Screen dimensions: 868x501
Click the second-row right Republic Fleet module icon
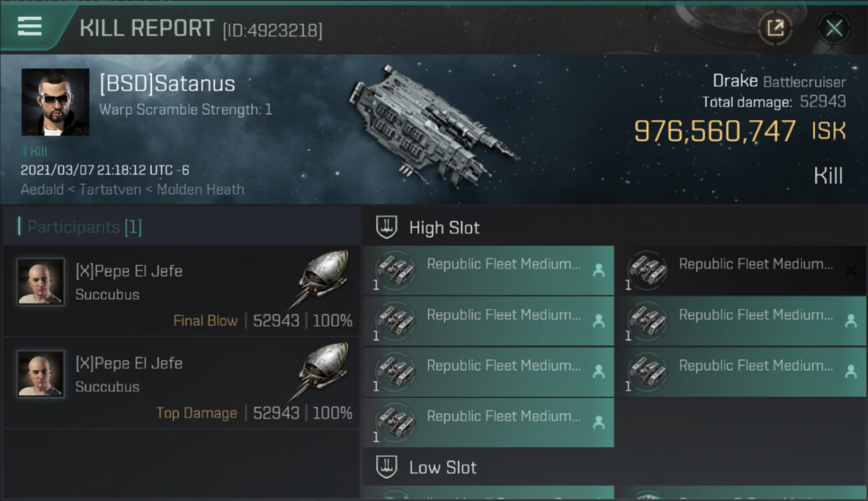(646, 321)
